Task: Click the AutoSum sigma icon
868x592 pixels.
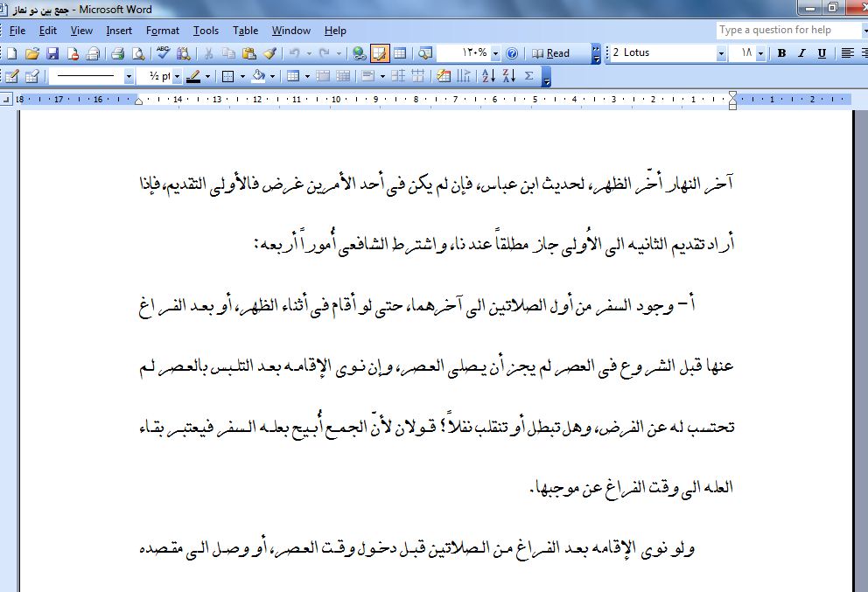Action: tap(528, 76)
